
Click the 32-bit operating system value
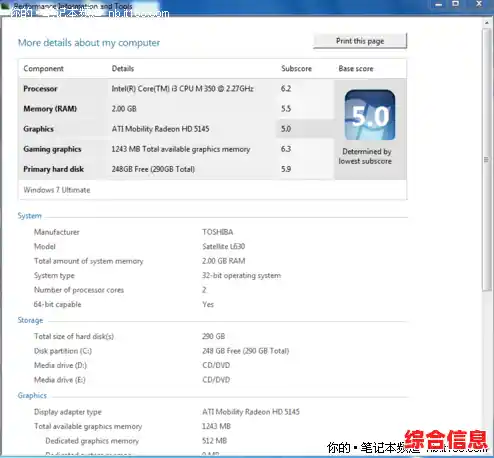241,276
